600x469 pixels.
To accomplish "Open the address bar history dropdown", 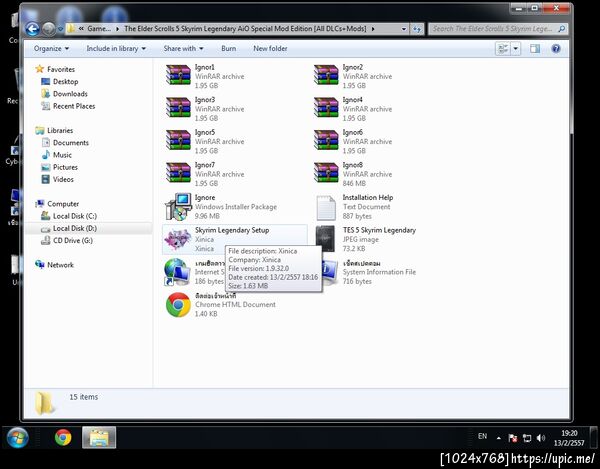I will tap(404, 29).
